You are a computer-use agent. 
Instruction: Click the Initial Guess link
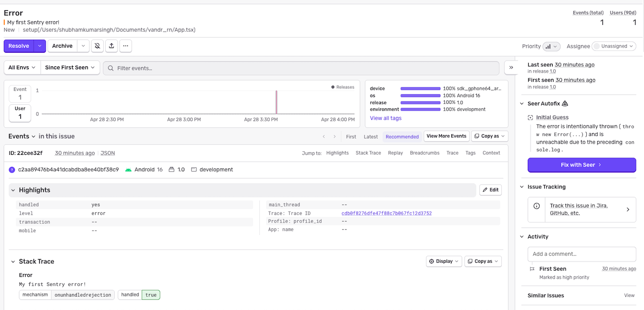552,117
